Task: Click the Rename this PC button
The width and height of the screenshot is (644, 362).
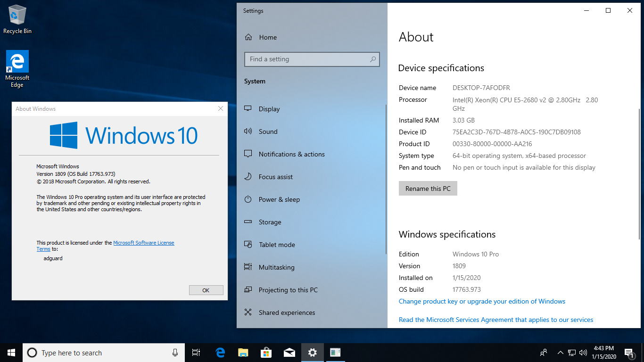Action: coord(428,189)
